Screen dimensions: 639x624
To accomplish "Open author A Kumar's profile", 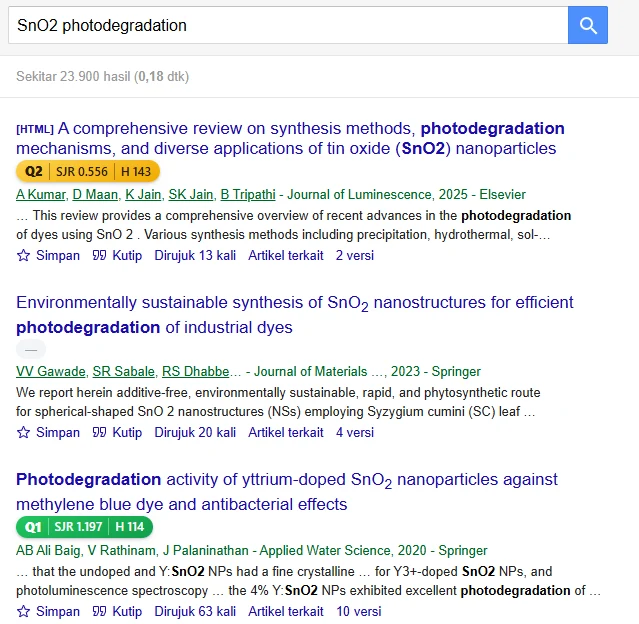I will click(x=41, y=194).
